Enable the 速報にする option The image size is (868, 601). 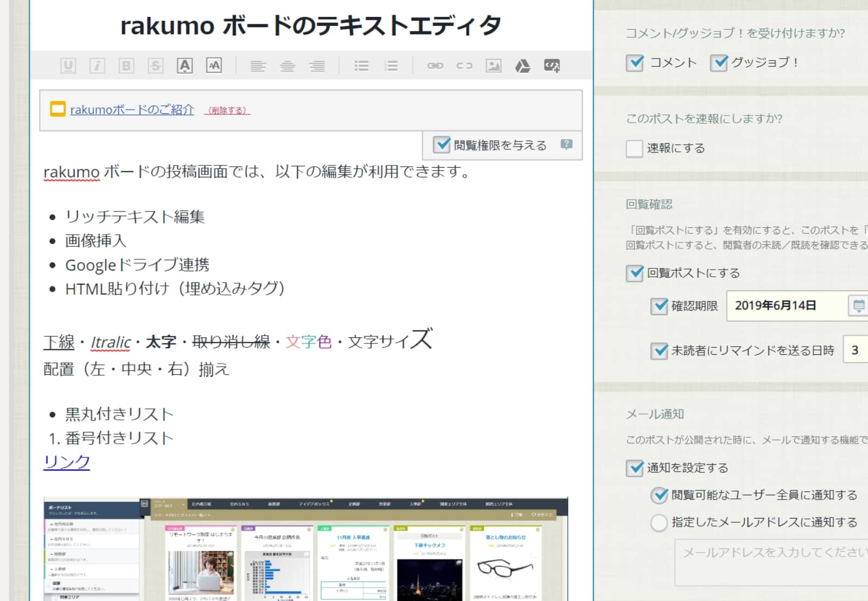click(x=634, y=148)
